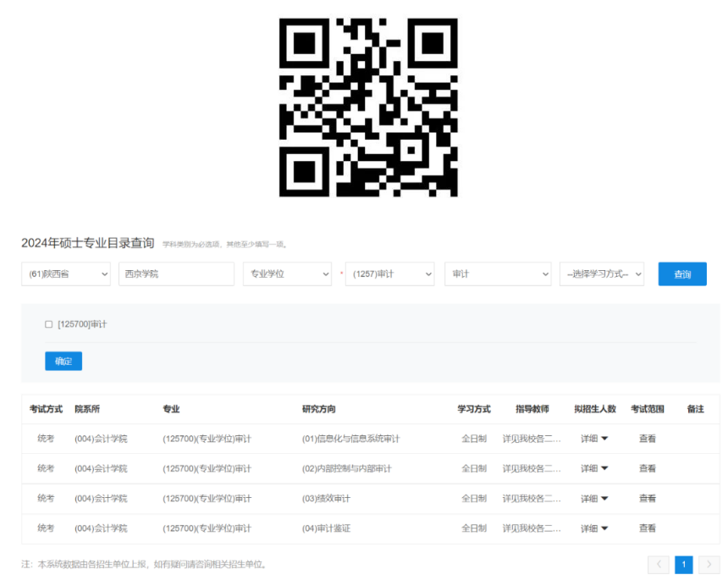Click 全日制 cell in 审计鉴证 row
The image size is (728, 586).
[474, 528]
